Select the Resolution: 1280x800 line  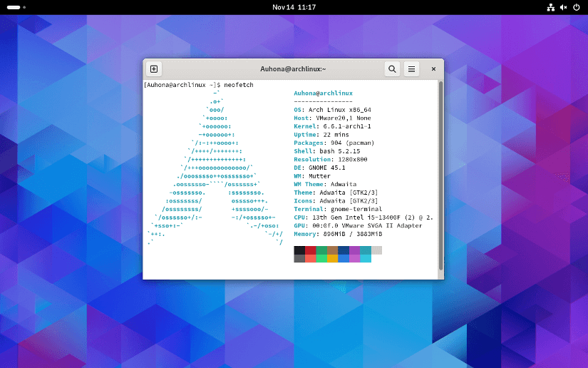pos(331,160)
